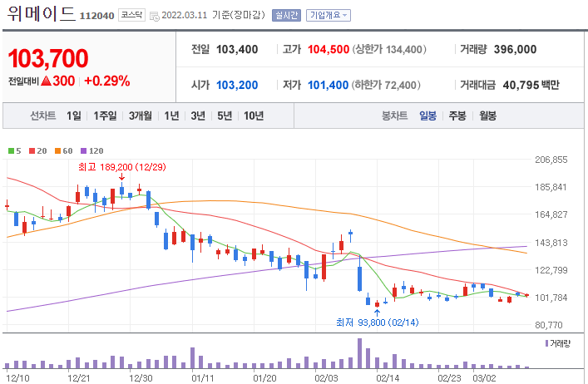The width and height of the screenshot is (588, 384).
Task: Click the 02/23 date axis label
Action: pyautogui.click(x=449, y=378)
